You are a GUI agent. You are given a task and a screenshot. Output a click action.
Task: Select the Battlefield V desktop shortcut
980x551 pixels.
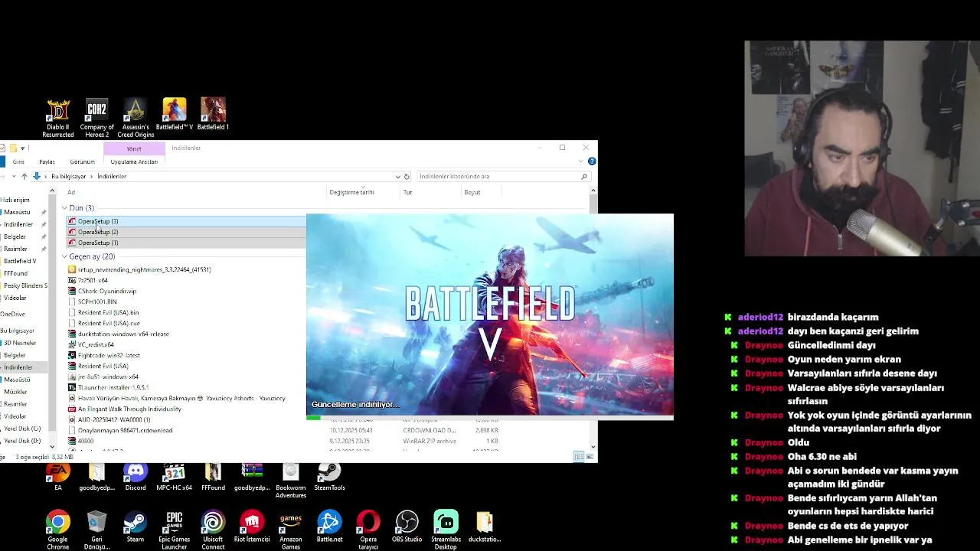(x=175, y=114)
